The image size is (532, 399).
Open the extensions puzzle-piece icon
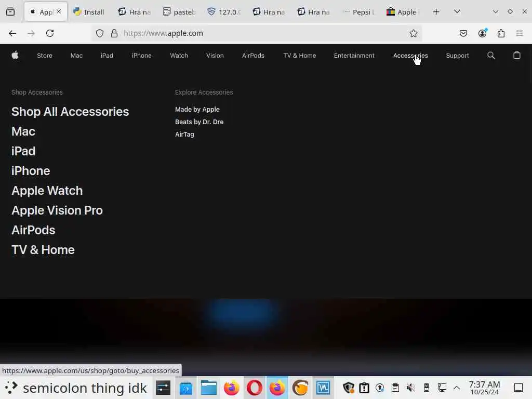click(x=501, y=33)
